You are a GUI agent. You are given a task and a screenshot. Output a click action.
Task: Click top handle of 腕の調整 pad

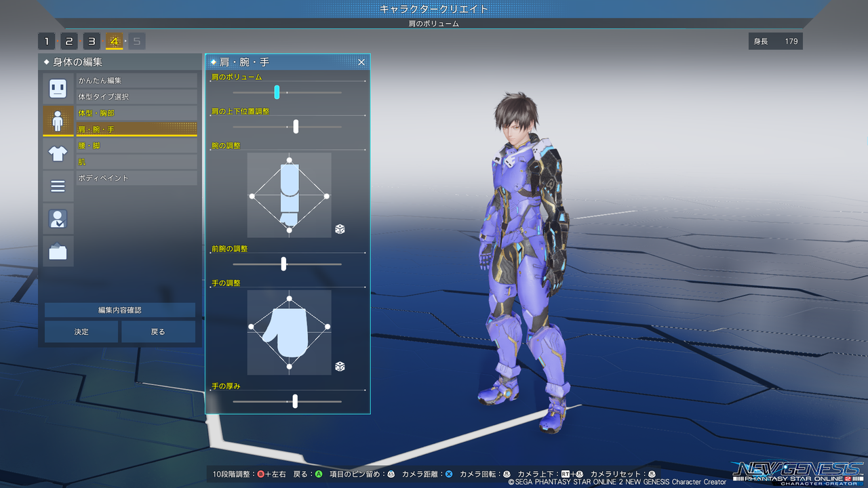pos(290,160)
